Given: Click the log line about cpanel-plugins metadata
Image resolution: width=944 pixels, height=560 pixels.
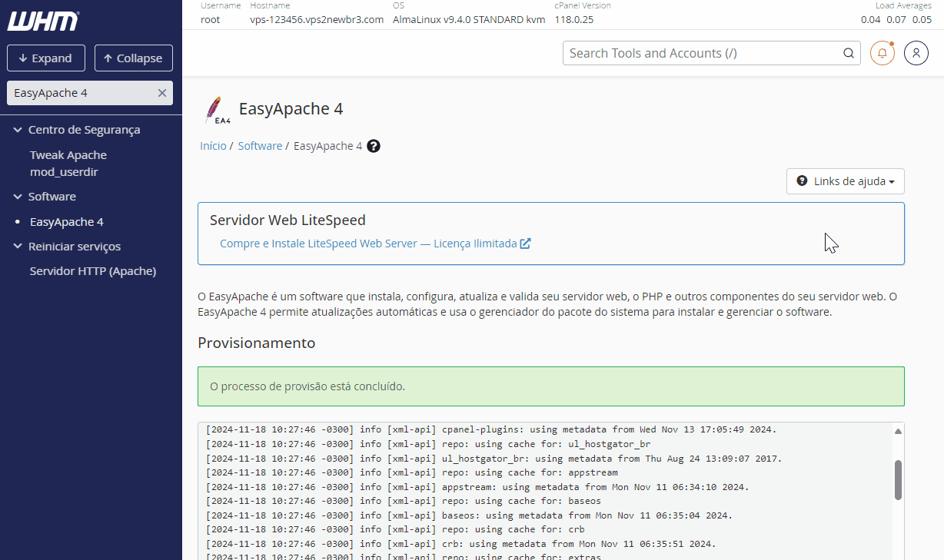Looking at the screenshot, I should [x=491, y=429].
